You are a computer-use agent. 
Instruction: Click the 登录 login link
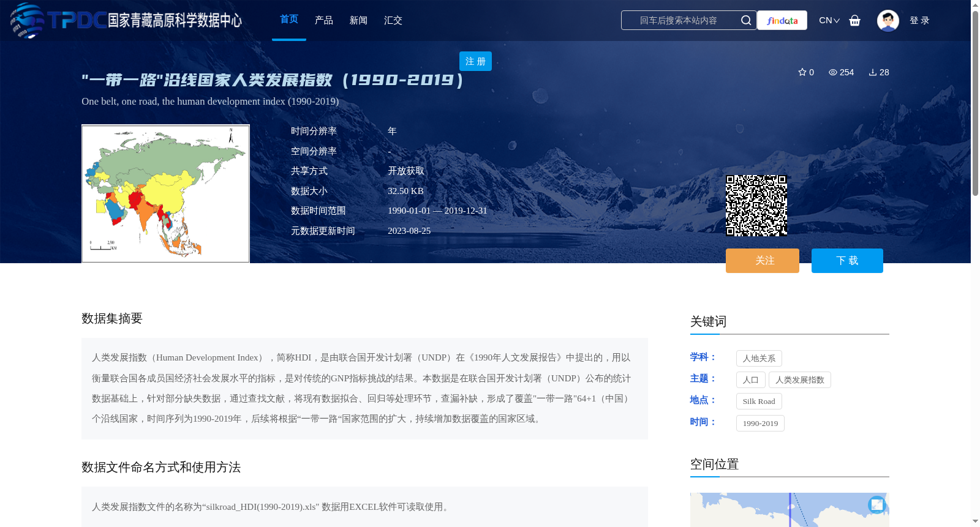(919, 20)
